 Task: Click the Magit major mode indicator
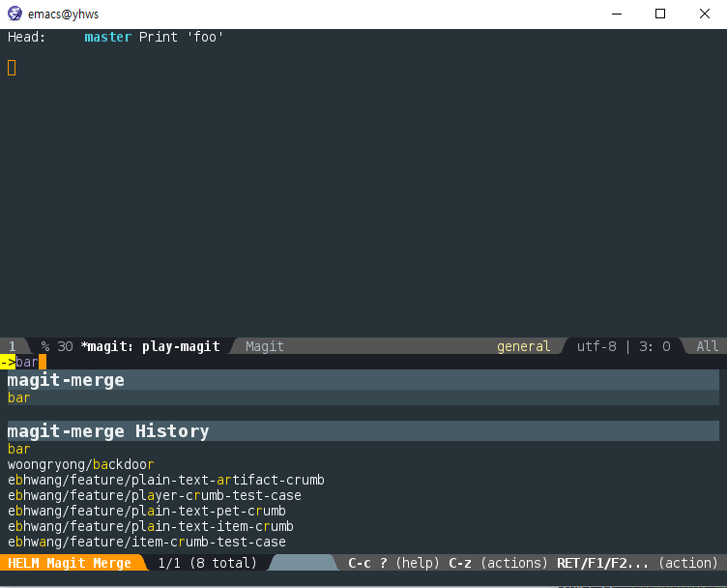pyautogui.click(x=264, y=346)
